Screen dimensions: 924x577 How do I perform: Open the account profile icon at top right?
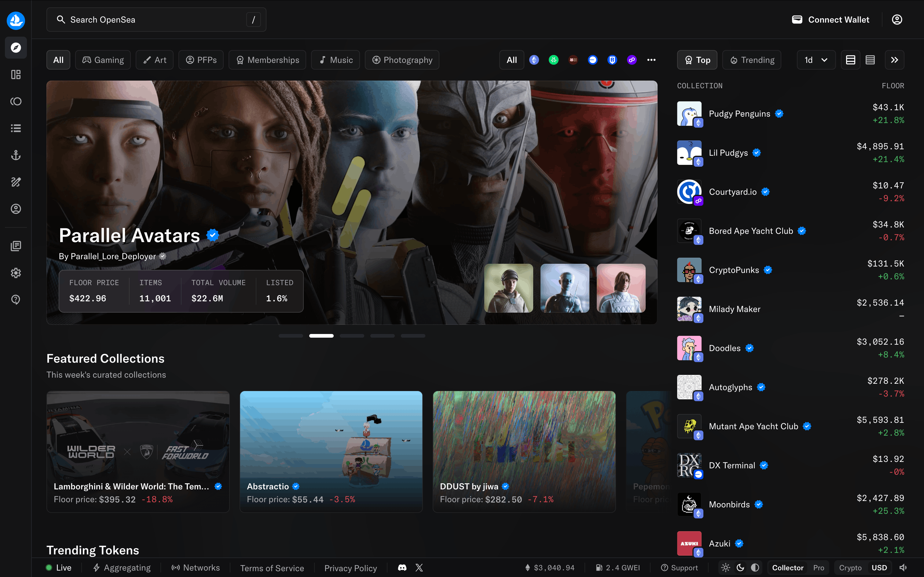click(897, 20)
